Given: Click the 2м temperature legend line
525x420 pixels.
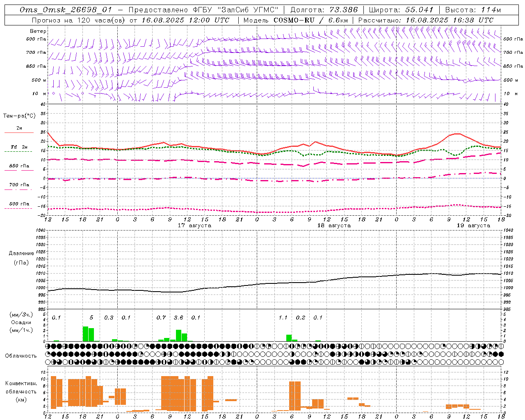Looking at the screenshot, I should coord(19,132).
